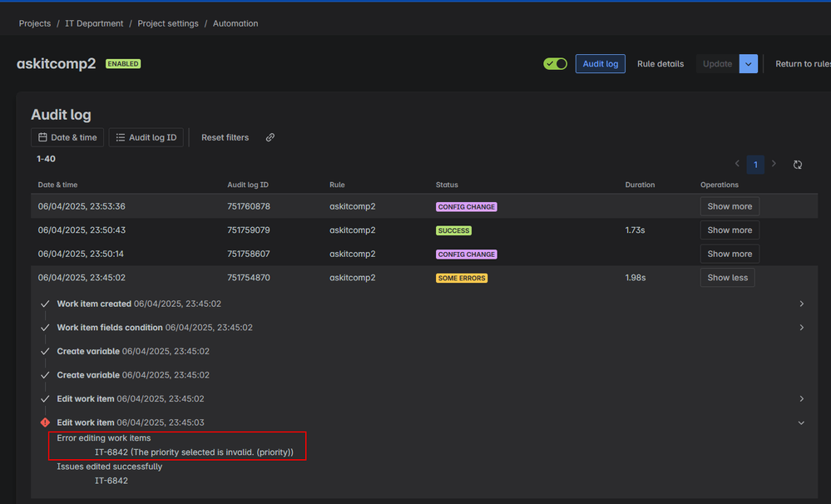831x504 pixels.
Task: Open Project settings breadcrumb
Action: [x=168, y=23]
